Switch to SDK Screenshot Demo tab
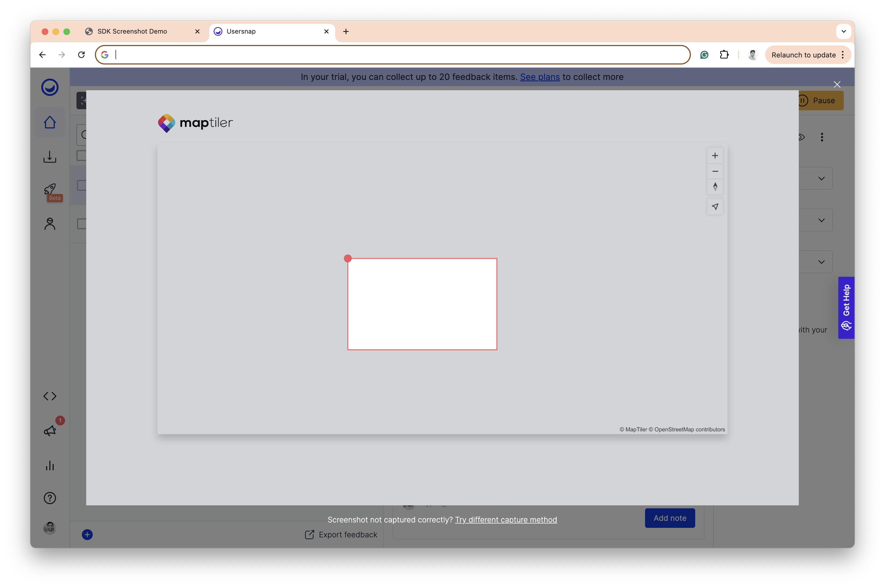This screenshot has height=588, width=885. click(132, 31)
